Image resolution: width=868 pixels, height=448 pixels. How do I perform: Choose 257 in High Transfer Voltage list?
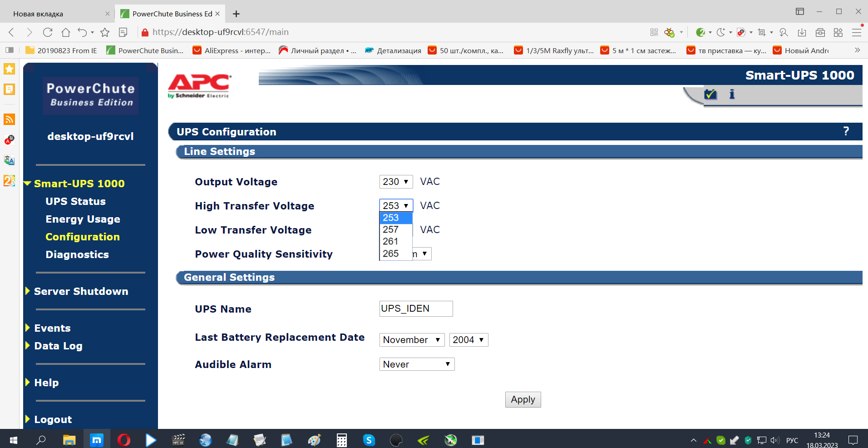click(396, 230)
